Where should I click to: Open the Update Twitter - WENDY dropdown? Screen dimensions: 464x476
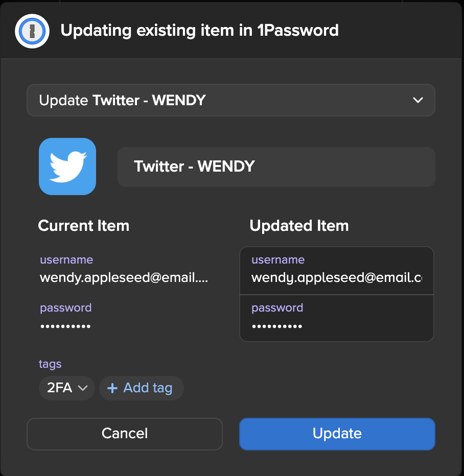[x=230, y=100]
